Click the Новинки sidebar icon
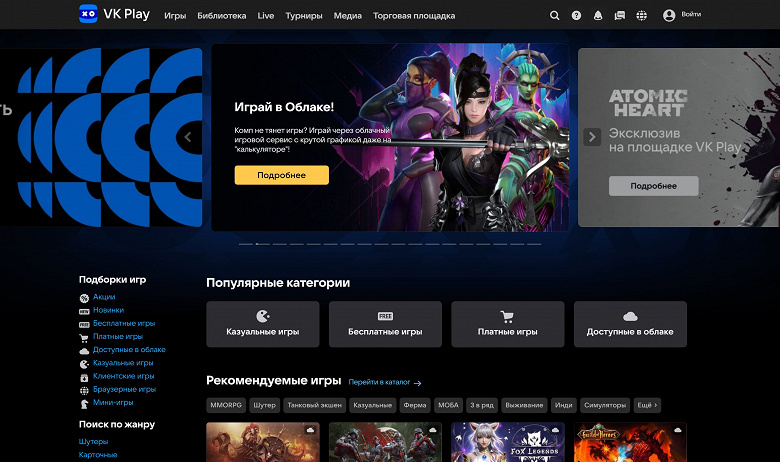This screenshot has height=462, width=780. point(84,311)
